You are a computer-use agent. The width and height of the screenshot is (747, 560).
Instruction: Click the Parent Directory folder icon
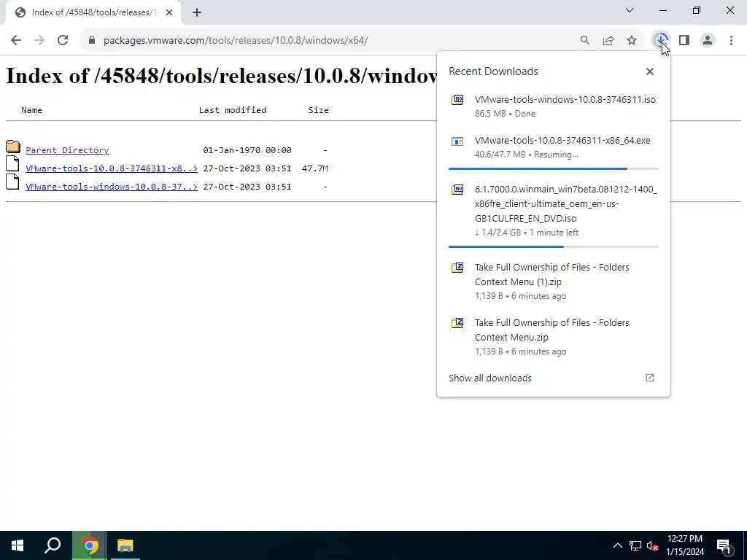click(x=13, y=147)
